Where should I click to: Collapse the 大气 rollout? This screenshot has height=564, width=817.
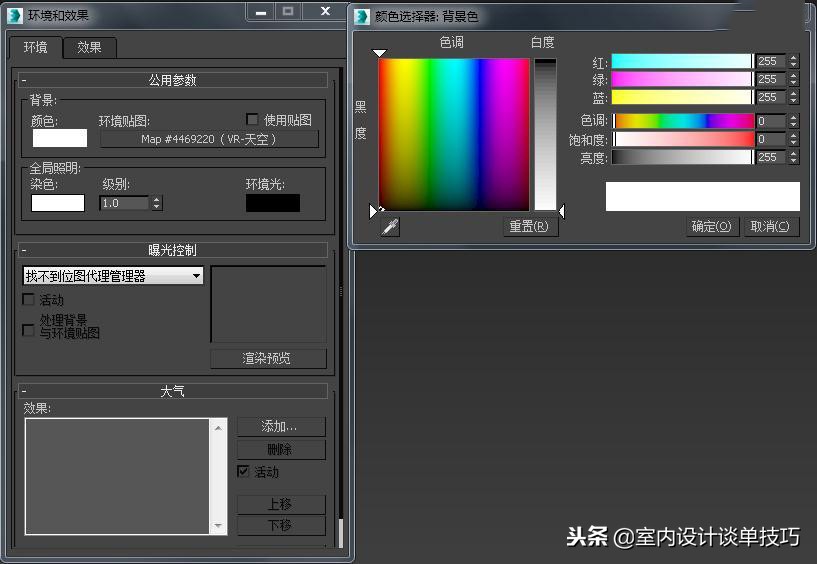point(172,390)
